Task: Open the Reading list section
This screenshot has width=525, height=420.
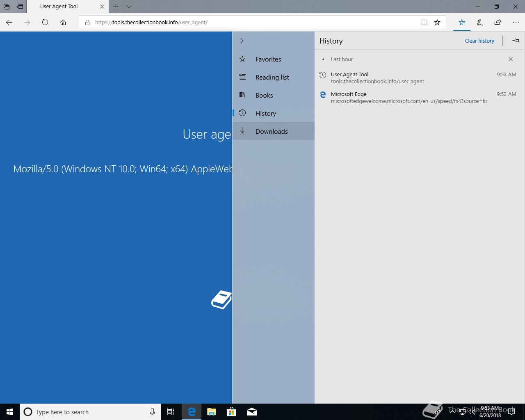Action: point(274,77)
